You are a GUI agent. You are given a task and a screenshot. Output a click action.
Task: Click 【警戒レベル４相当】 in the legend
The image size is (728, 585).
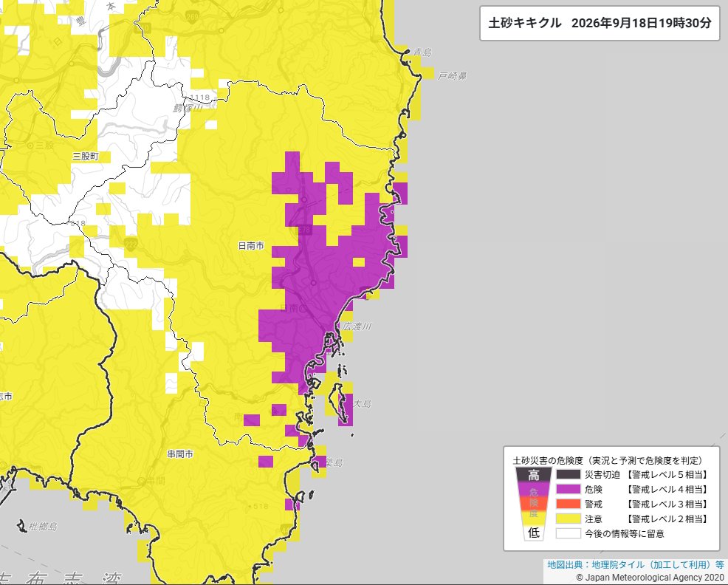666,489
